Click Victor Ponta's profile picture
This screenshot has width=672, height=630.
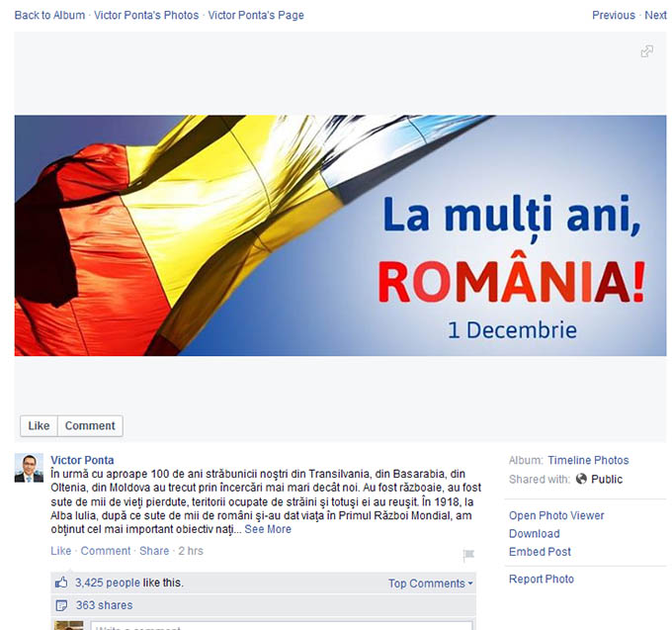pyautogui.click(x=29, y=468)
